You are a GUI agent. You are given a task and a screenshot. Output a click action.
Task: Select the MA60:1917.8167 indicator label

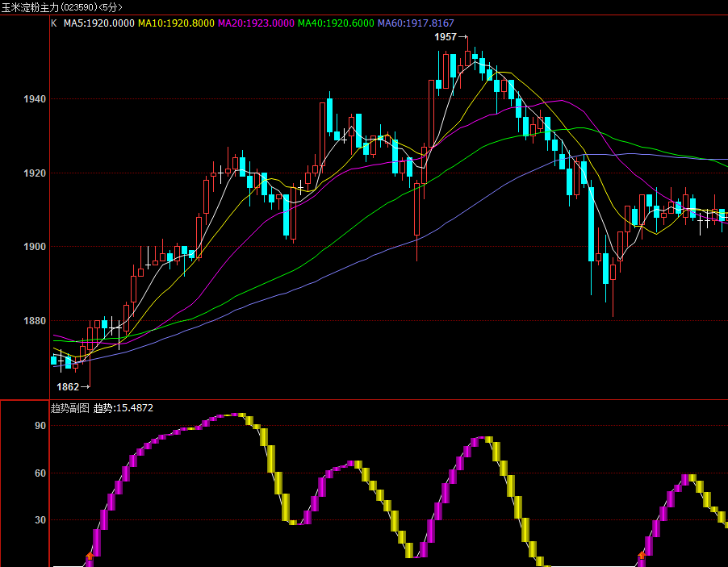point(416,23)
